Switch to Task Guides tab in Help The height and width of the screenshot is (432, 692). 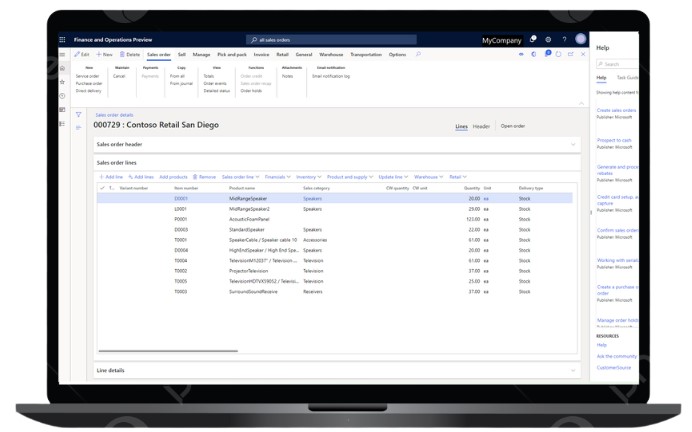point(627,78)
